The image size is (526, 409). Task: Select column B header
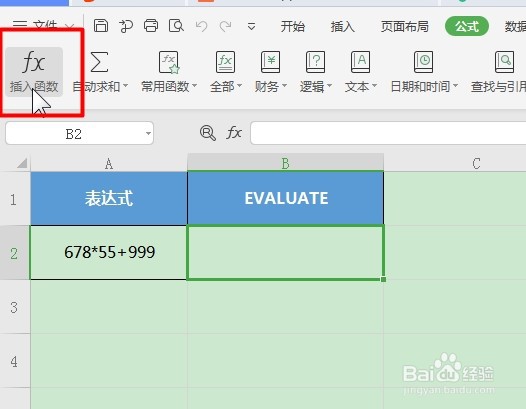[x=285, y=163]
